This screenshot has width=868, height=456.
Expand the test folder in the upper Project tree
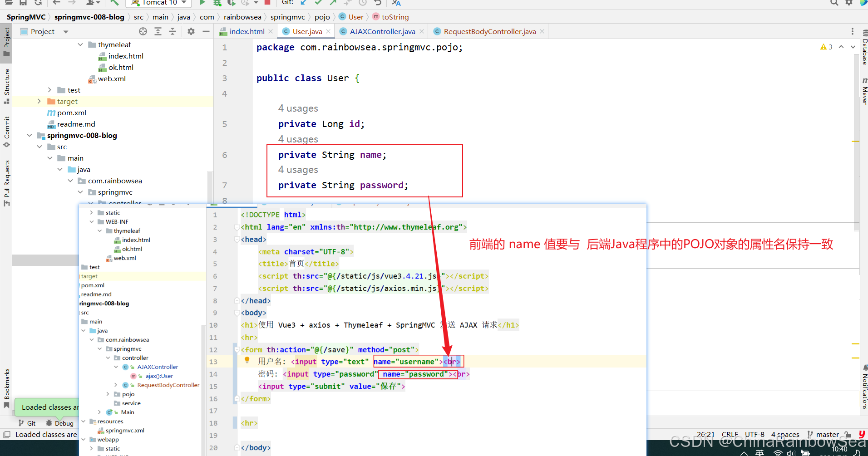coord(50,90)
